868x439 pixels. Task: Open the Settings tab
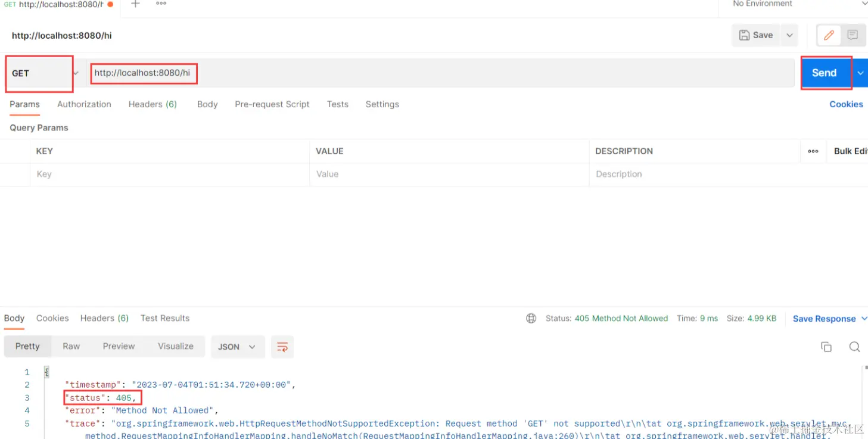(382, 104)
